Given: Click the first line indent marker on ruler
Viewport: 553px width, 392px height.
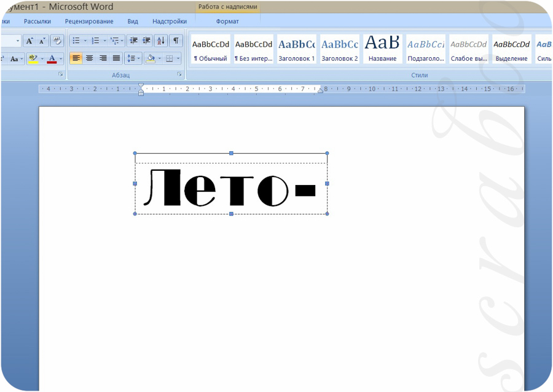Looking at the screenshot, I should tap(141, 85).
